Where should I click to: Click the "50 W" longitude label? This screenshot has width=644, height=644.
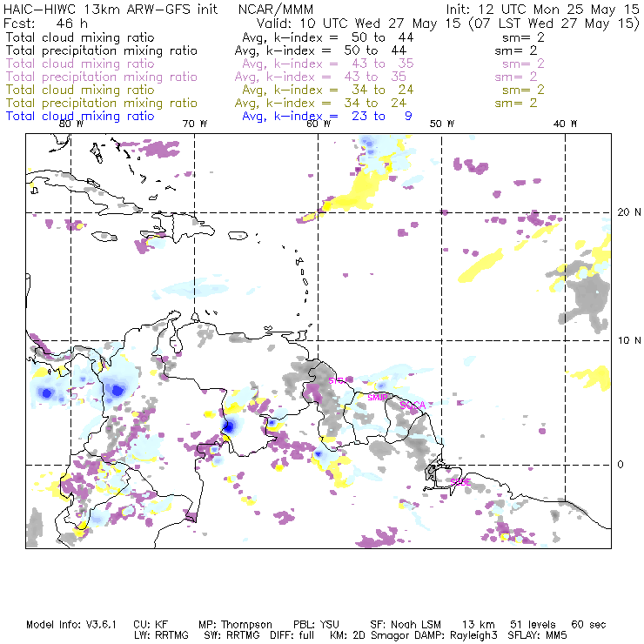point(442,124)
